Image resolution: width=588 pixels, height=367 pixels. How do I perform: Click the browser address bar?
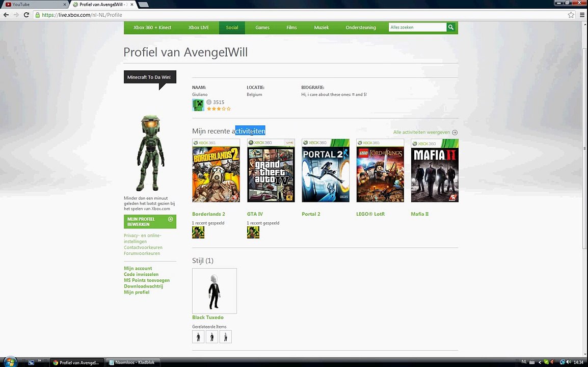300,15
